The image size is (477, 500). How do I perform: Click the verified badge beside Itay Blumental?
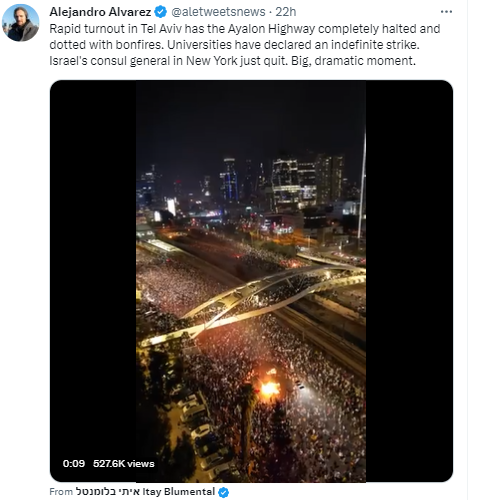point(224,492)
